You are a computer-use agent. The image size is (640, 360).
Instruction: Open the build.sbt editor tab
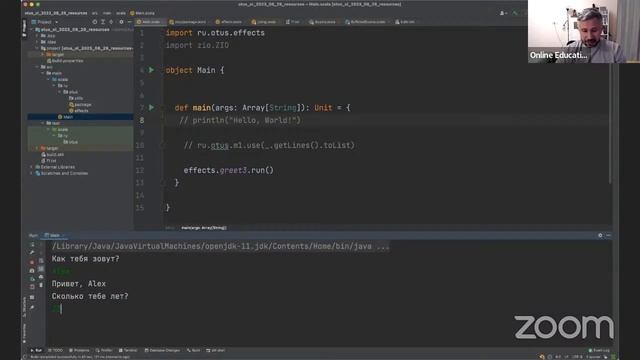tap(405, 22)
